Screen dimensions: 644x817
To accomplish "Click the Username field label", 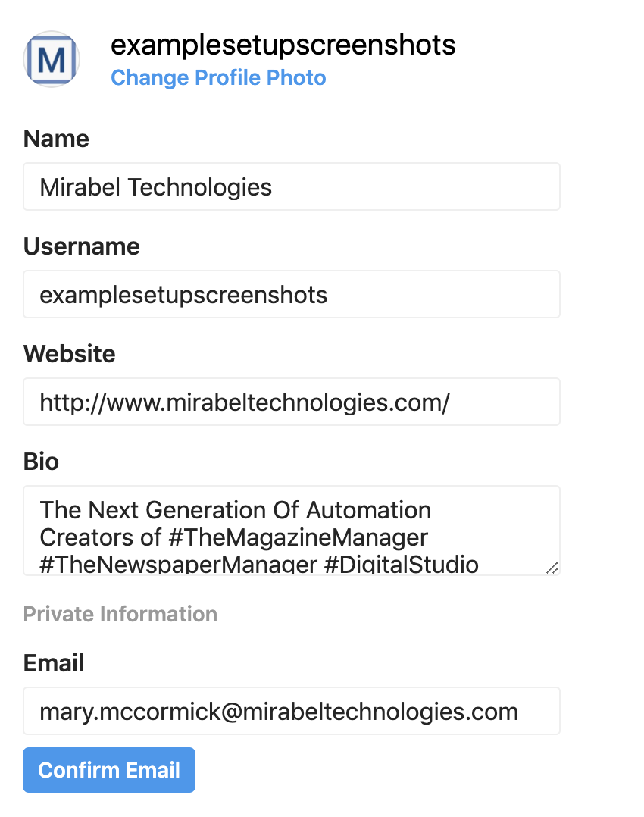I will [82, 246].
